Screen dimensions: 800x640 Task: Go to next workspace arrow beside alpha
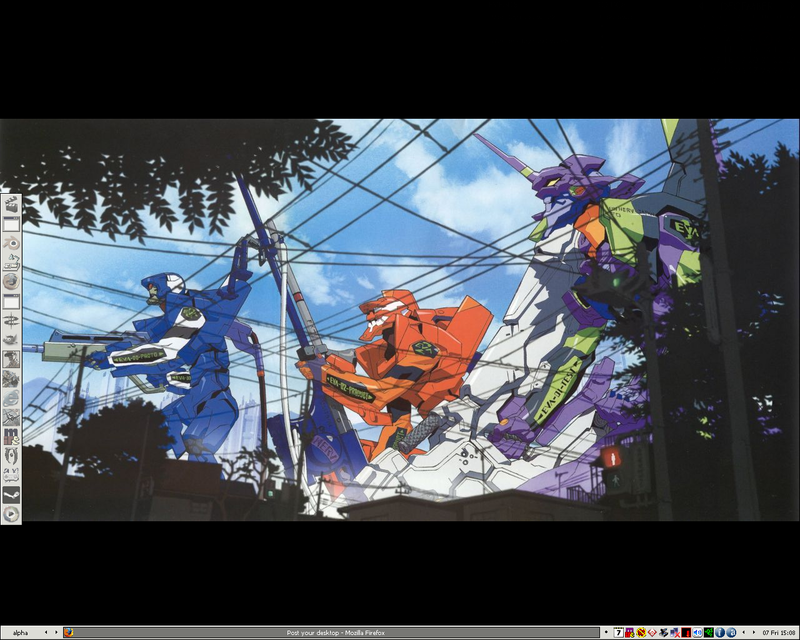pos(56,633)
